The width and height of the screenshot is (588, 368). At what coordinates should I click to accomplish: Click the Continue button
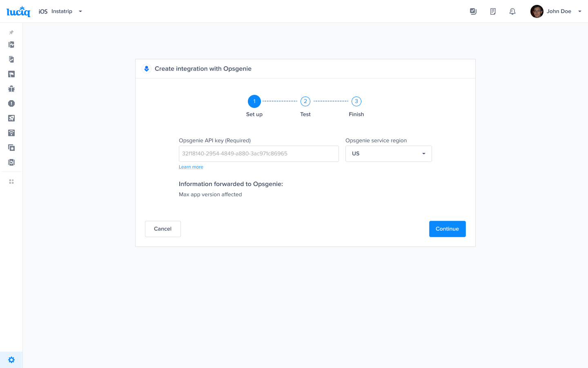448,229
